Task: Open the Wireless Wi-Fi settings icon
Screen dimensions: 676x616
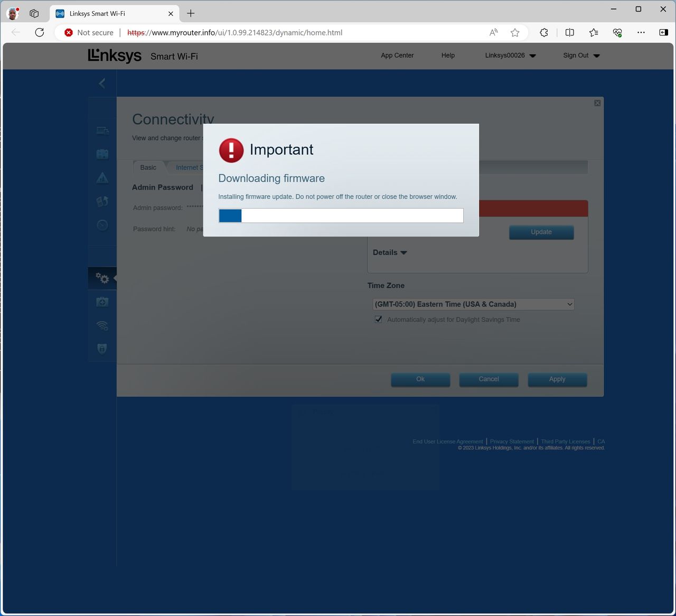Action: coord(102,325)
